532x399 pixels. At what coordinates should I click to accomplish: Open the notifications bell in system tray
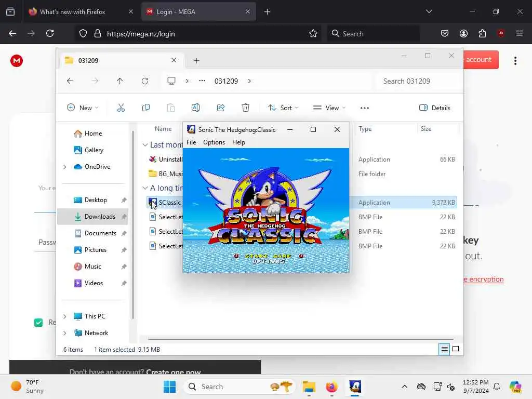(x=496, y=387)
